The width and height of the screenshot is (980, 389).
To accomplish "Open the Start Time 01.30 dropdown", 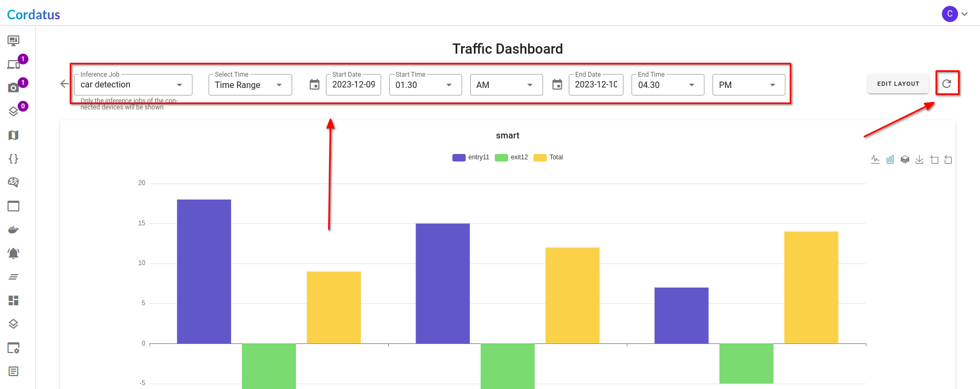I will pos(426,85).
